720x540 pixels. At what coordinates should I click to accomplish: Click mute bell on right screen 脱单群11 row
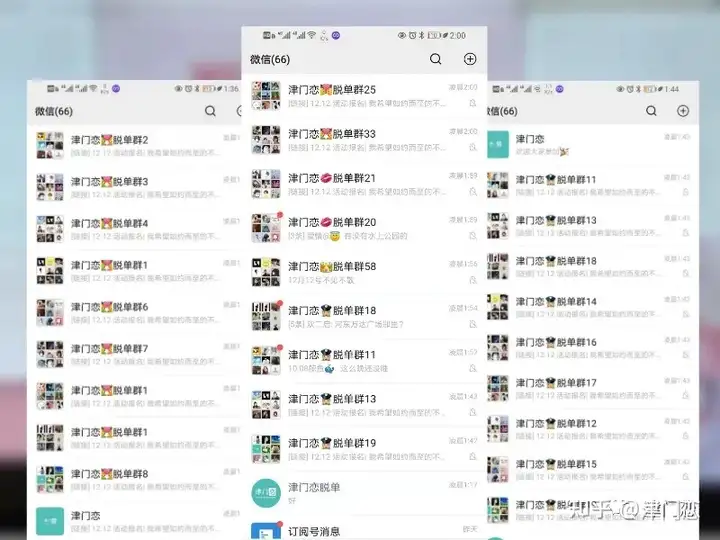686,192
